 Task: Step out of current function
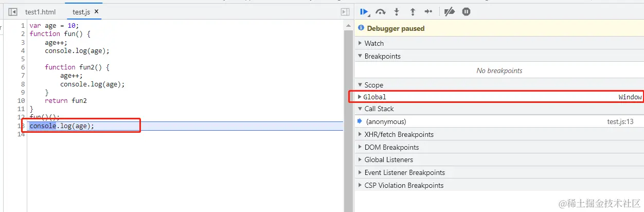[413, 12]
